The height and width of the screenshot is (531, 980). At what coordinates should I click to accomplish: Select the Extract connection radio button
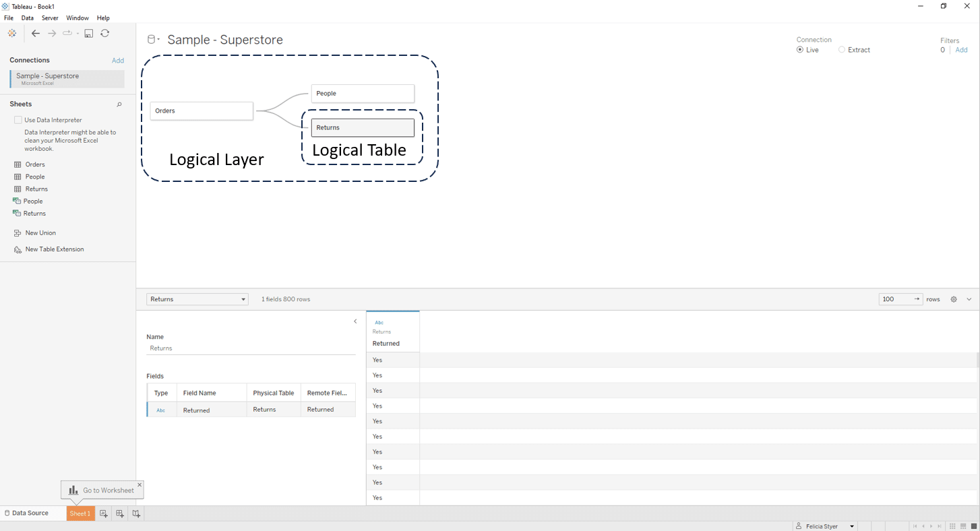(x=842, y=50)
